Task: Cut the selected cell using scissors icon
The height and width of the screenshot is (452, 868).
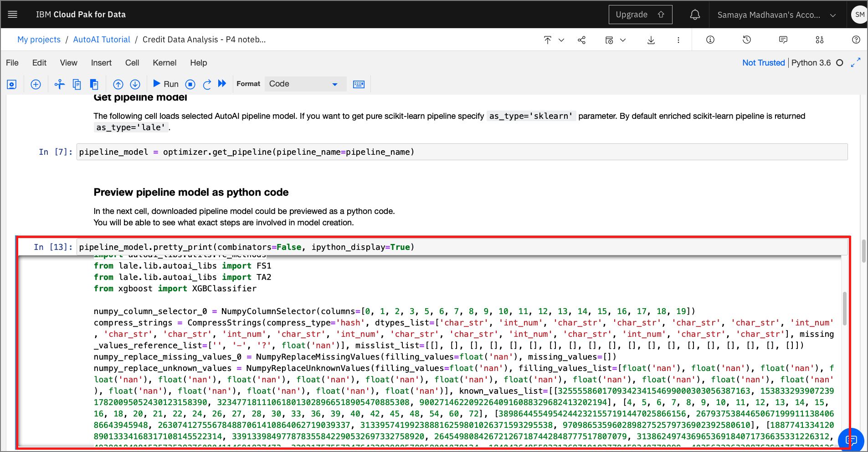Action: pos(59,84)
